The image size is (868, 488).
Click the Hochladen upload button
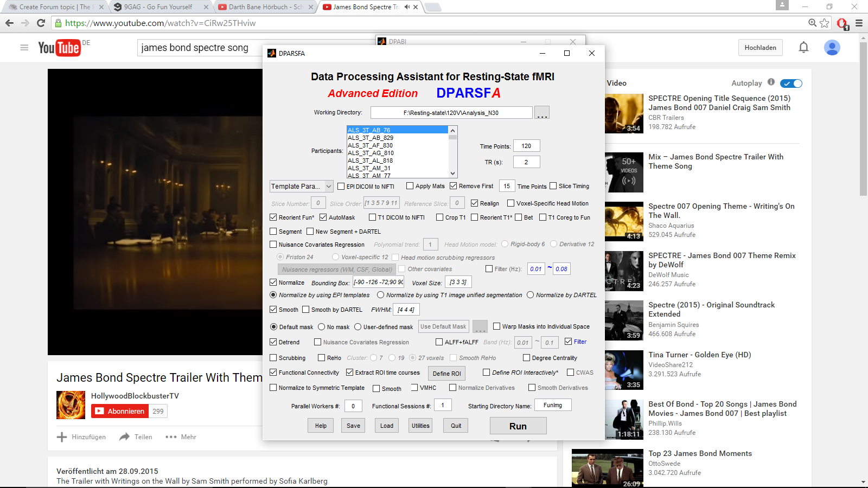pos(761,48)
